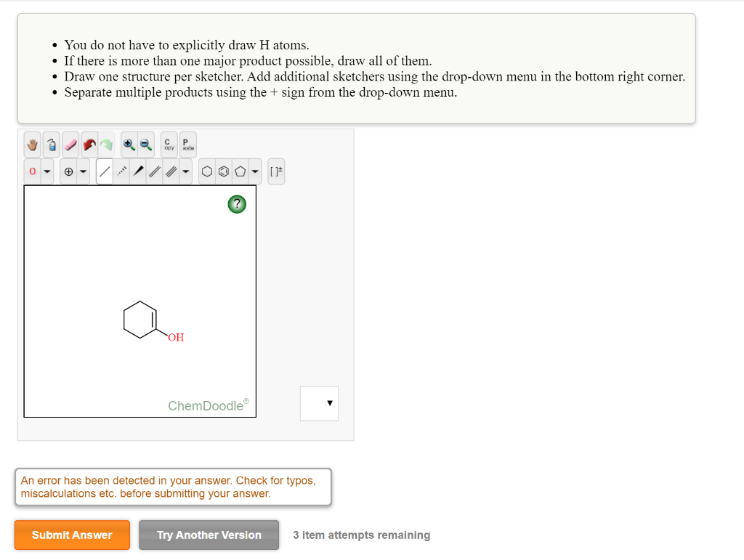Redo the drawing action
The height and width of the screenshot is (560, 744).
click(106, 145)
